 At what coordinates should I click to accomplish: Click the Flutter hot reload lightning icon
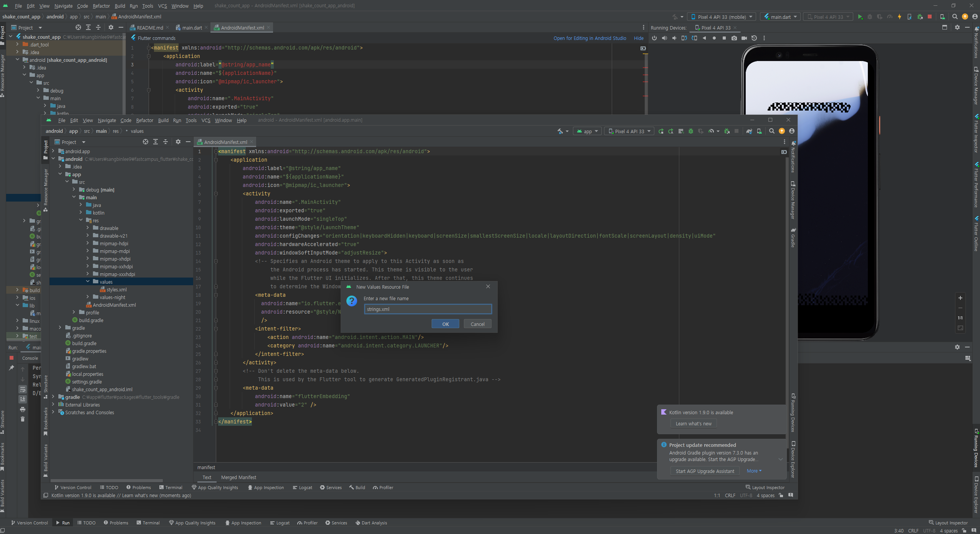(x=899, y=17)
